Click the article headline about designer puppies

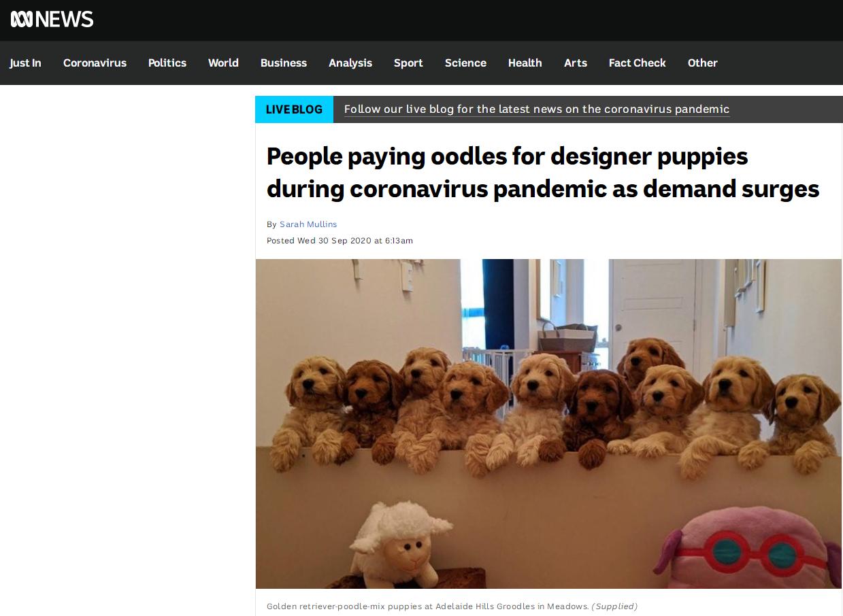point(543,173)
